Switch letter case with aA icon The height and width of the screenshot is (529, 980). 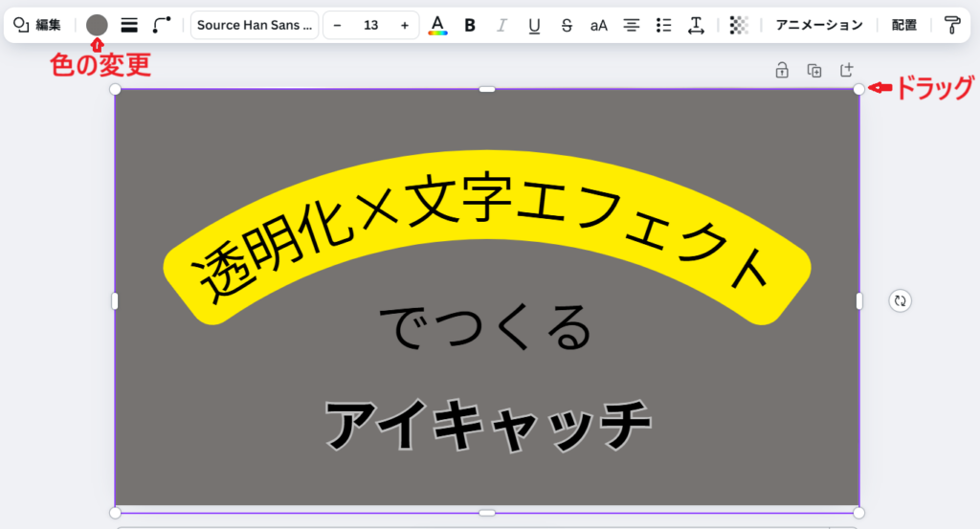coord(598,25)
